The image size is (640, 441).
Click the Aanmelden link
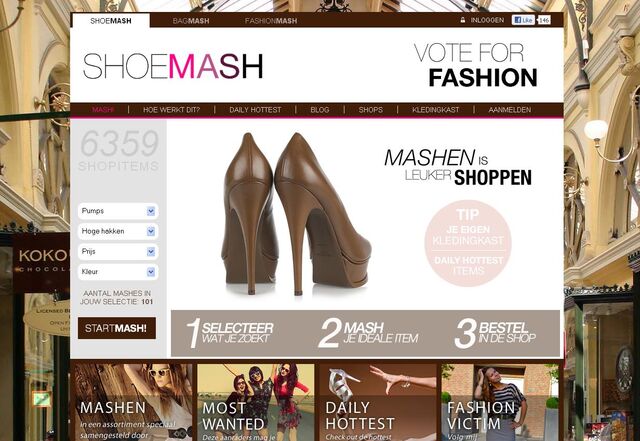click(x=509, y=110)
